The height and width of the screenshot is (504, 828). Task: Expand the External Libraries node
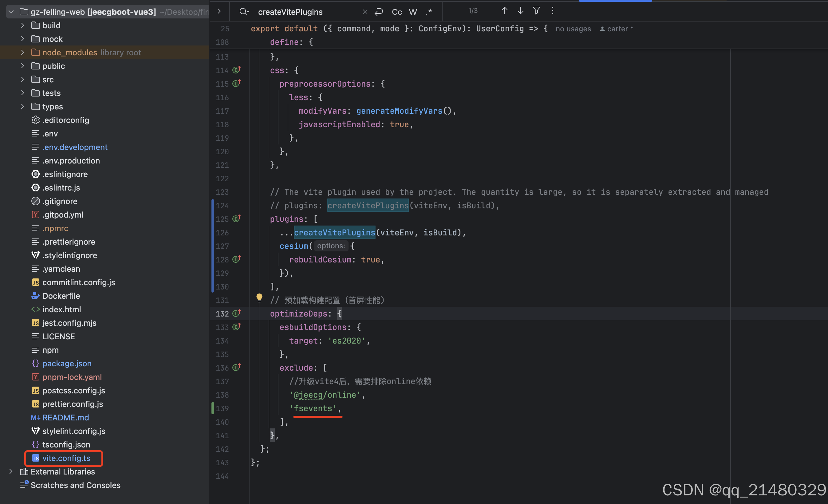(11, 471)
